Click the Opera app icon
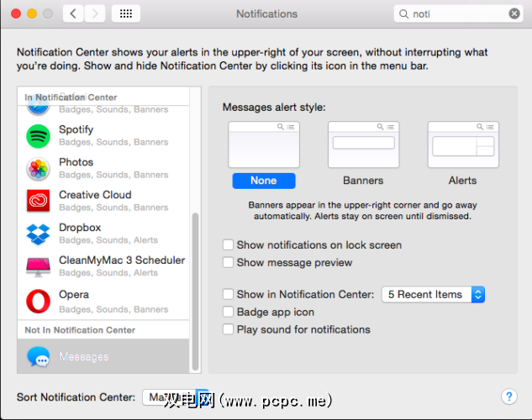This screenshot has width=532, height=420. (x=38, y=301)
